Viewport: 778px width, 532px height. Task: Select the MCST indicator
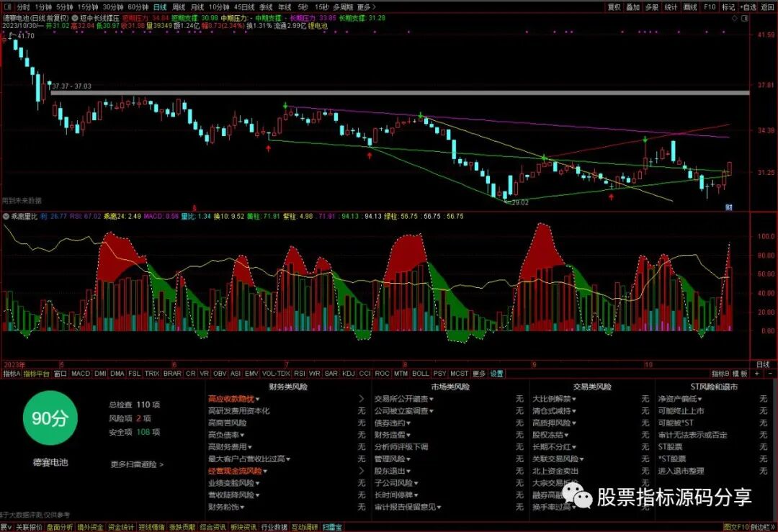pos(459,374)
